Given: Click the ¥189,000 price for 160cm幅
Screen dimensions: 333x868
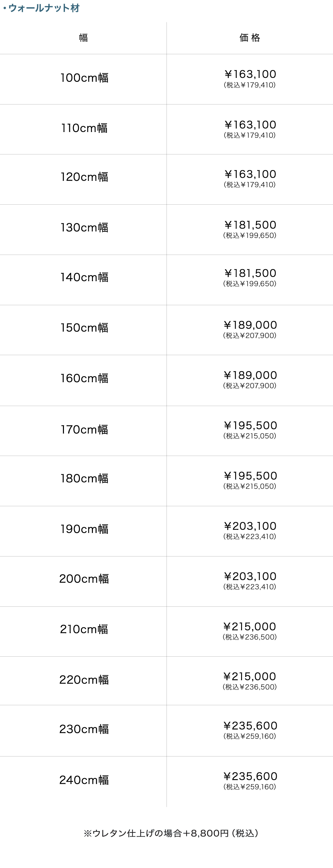Looking at the screenshot, I should click(x=250, y=375).
